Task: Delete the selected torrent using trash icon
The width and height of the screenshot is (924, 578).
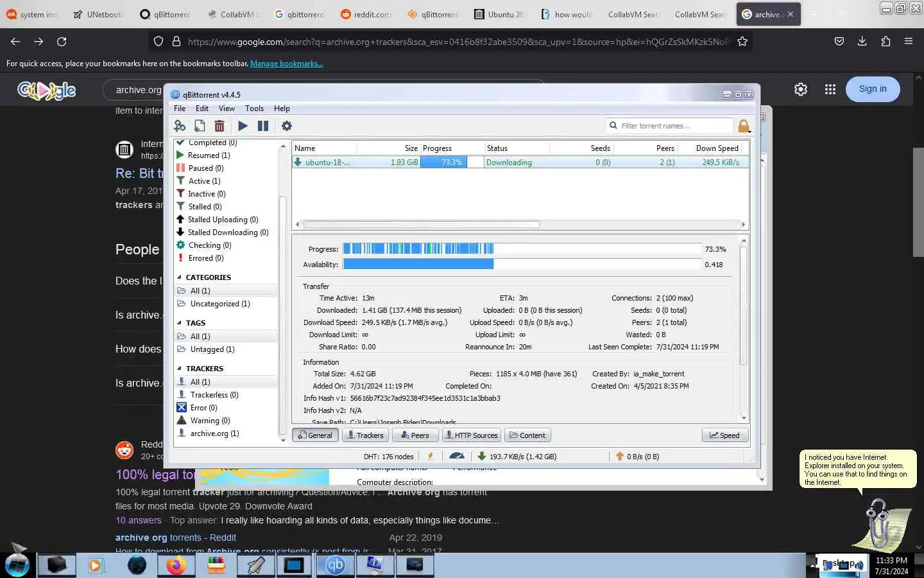Action: [219, 126]
